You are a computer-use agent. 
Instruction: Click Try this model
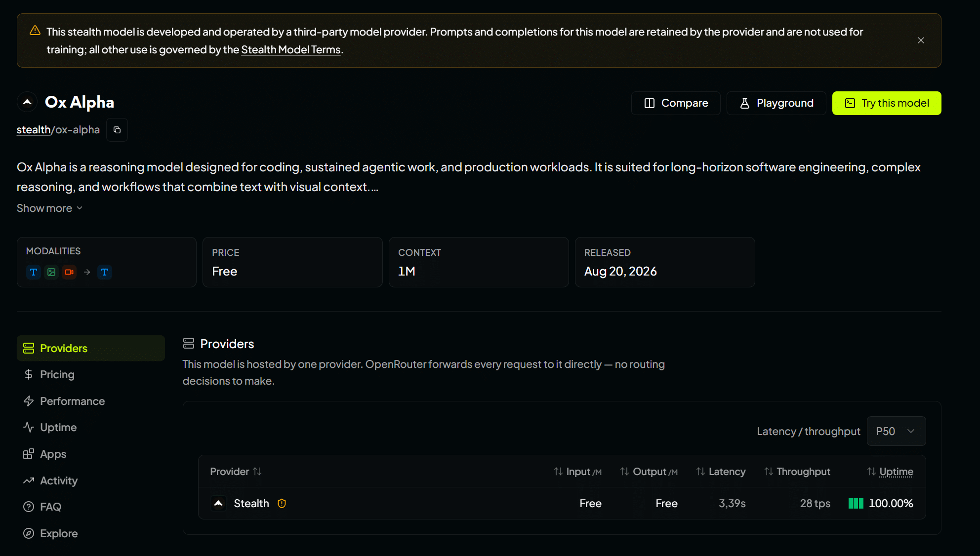coord(887,103)
